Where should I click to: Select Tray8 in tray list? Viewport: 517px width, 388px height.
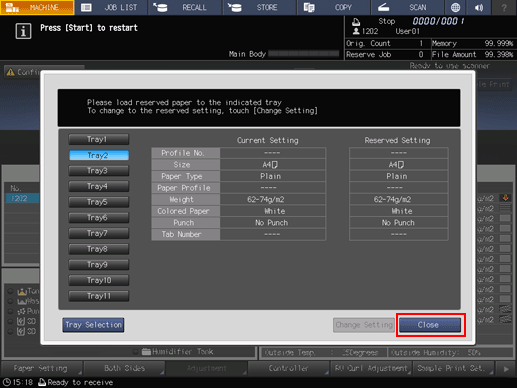pyautogui.click(x=99, y=249)
